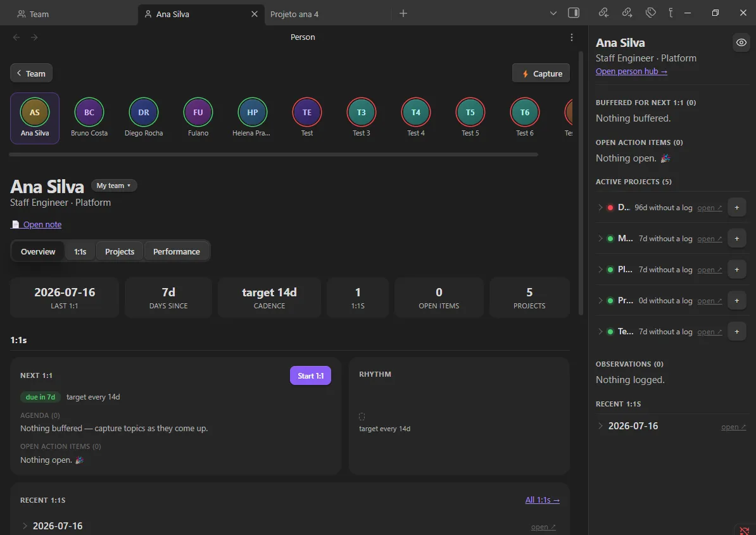Select the Test 4 avatar
This screenshot has width=756, height=535.
pos(416,112)
